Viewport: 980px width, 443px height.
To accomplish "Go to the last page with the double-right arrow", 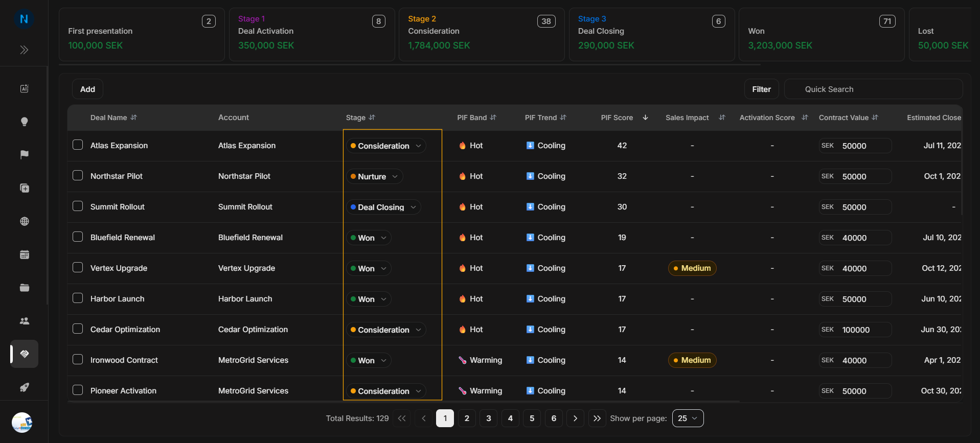I will (597, 418).
